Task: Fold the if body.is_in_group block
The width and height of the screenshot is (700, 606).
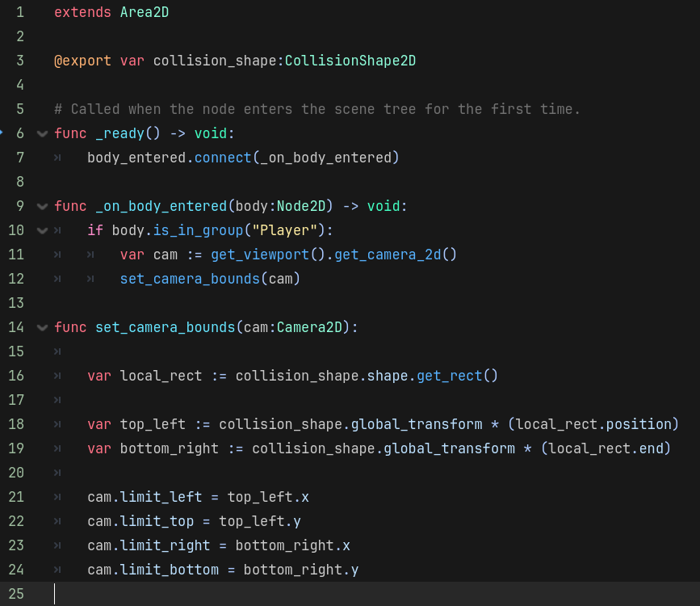Action: pyautogui.click(x=42, y=230)
